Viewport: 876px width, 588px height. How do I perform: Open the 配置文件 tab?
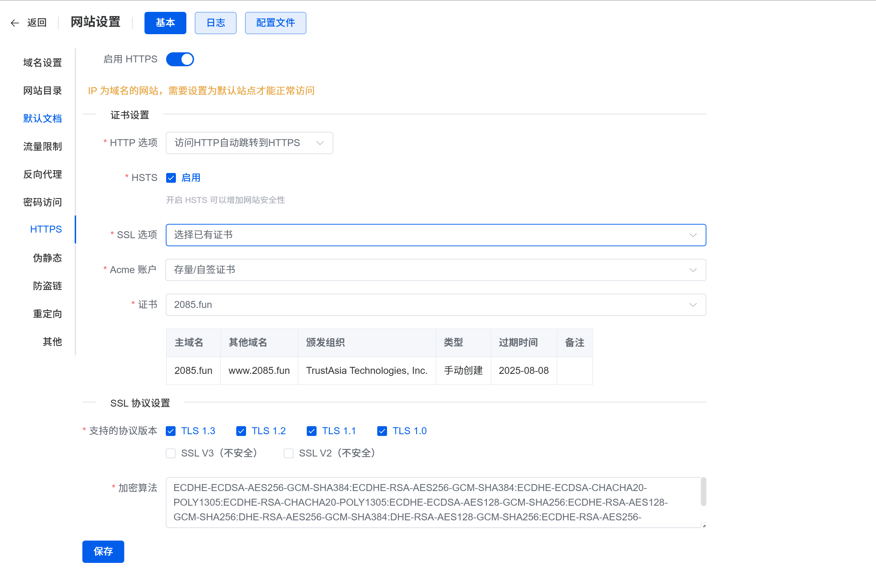pyautogui.click(x=275, y=23)
